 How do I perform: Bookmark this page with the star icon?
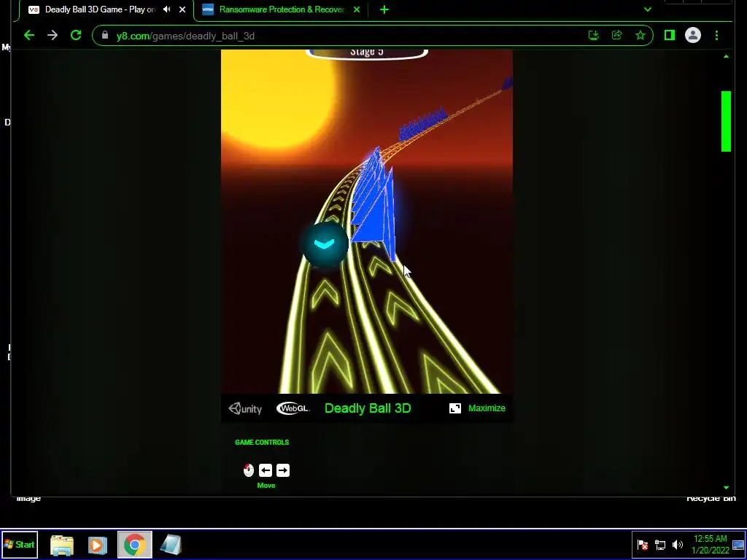click(x=640, y=35)
